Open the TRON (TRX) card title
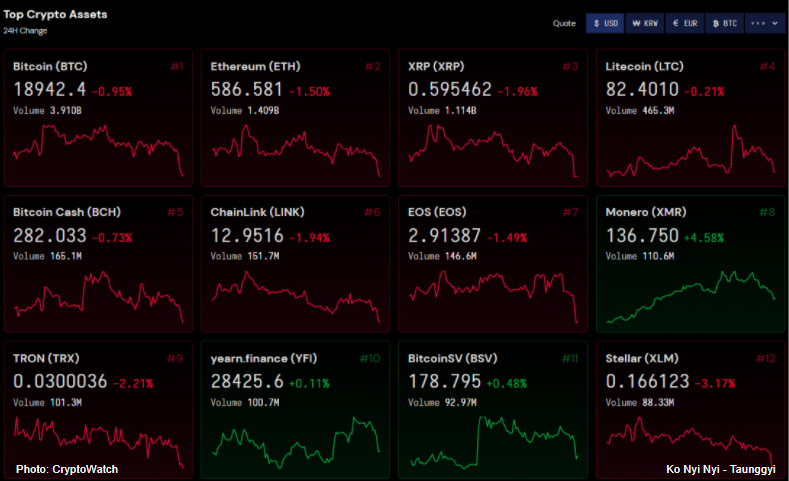Screen dimensions: 789x481 pyautogui.click(x=46, y=358)
